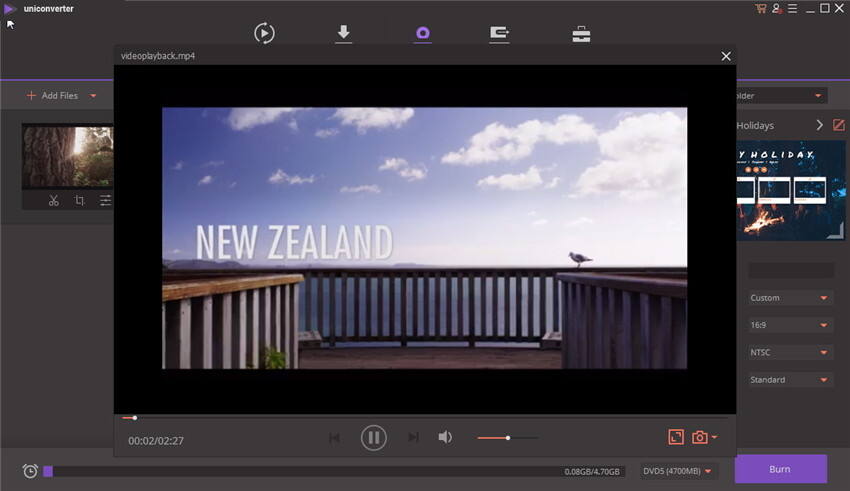Open the Transfer tab icon
The width and height of the screenshot is (850, 491).
(500, 33)
